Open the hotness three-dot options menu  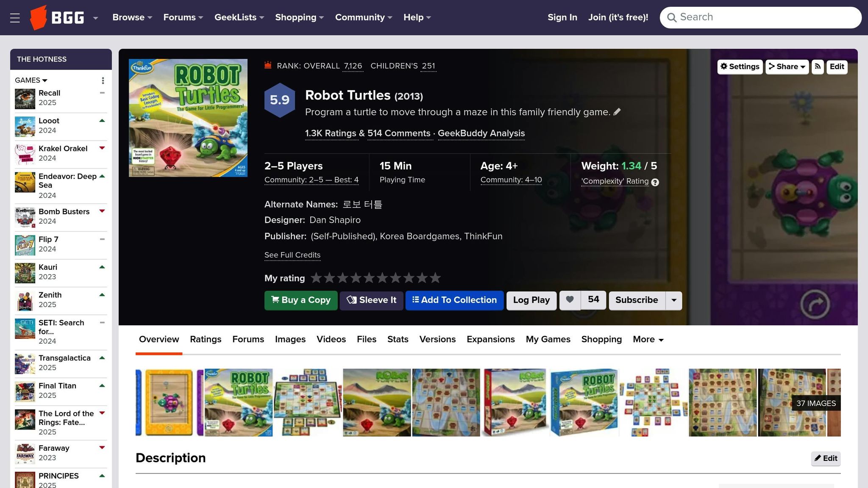(103, 80)
